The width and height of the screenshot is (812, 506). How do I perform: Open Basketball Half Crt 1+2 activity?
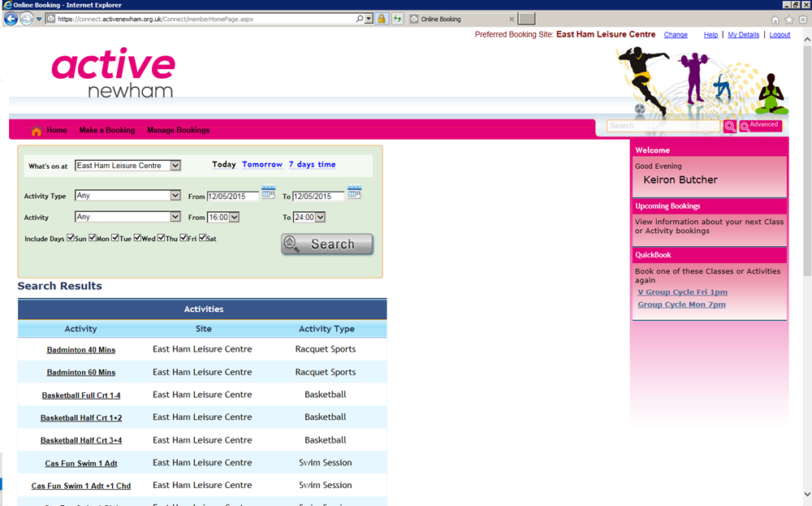pyautogui.click(x=80, y=417)
